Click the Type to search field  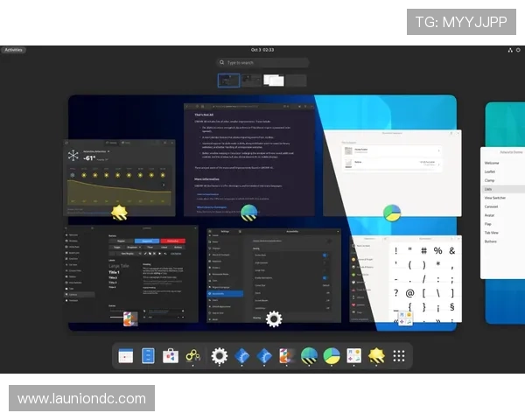262,63
